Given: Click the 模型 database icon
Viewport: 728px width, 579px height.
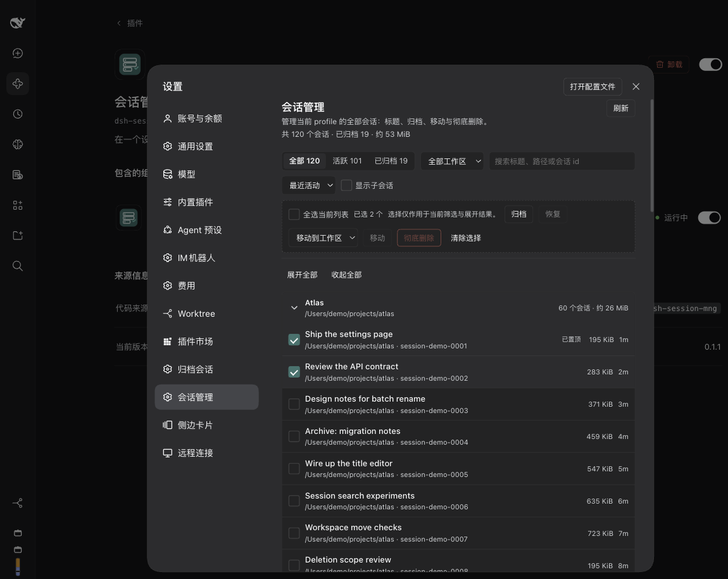Looking at the screenshot, I should pos(168,174).
